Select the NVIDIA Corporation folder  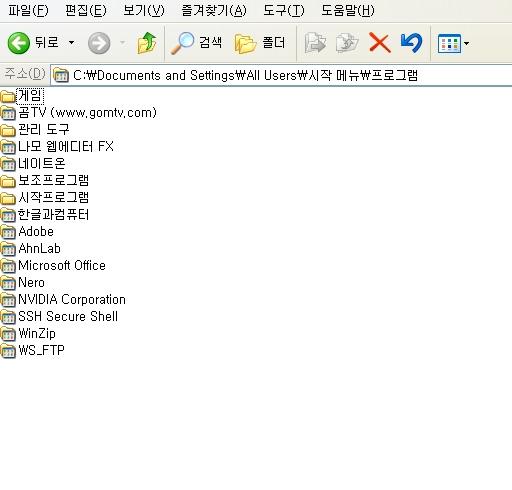click(x=63, y=300)
